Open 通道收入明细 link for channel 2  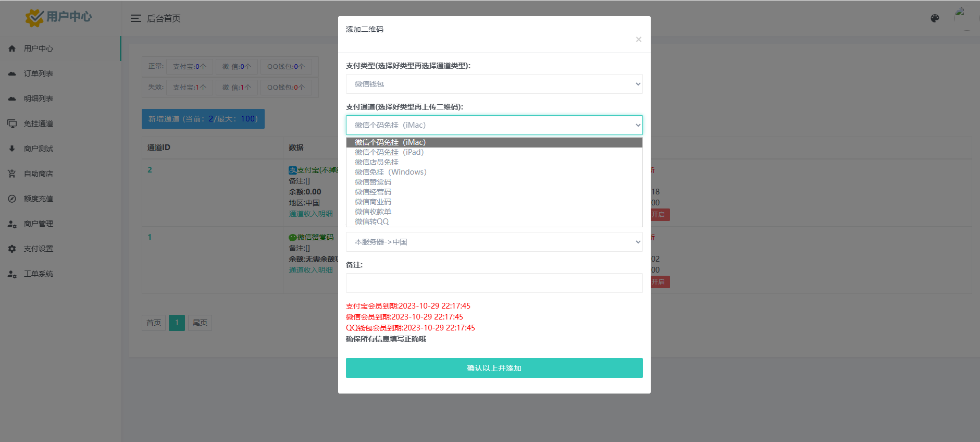pos(311,214)
